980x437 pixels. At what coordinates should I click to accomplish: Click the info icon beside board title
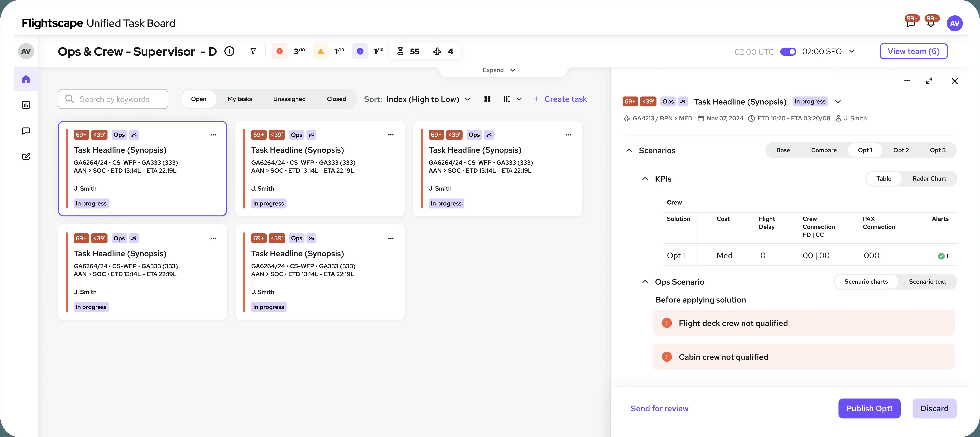click(x=229, y=51)
